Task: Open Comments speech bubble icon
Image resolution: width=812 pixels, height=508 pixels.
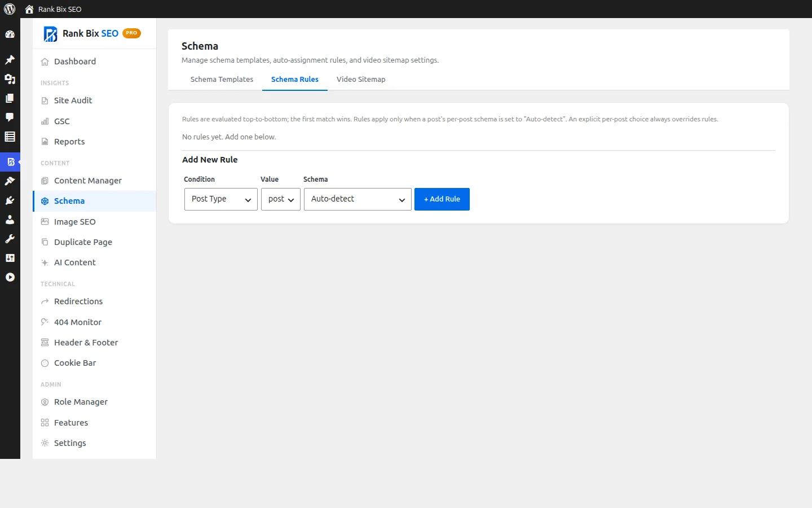Action: [x=10, y=117]
